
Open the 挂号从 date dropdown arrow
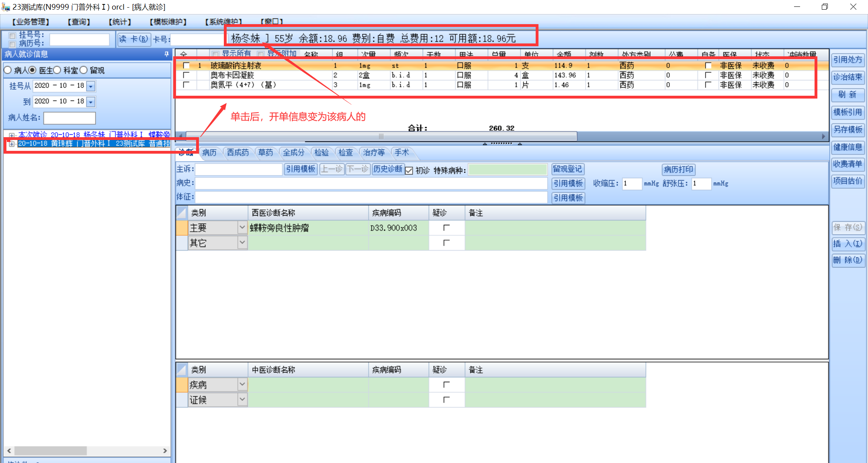coord(91,86)
